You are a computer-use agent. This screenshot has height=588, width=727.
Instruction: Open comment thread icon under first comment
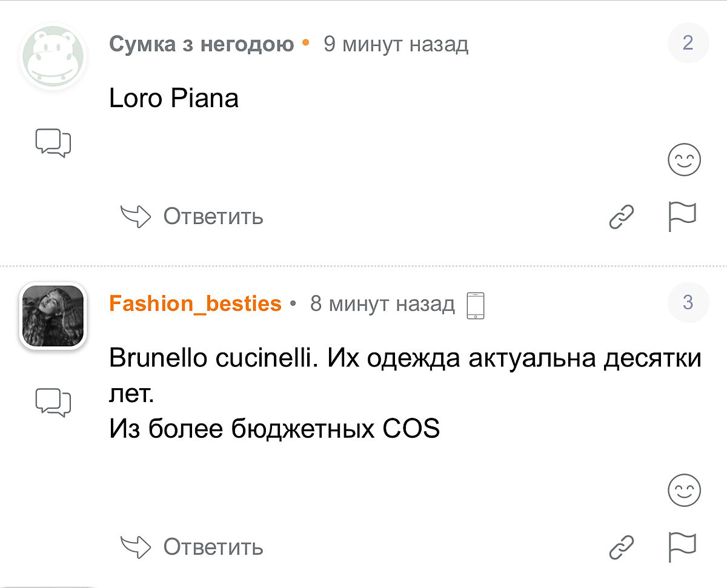(x=53, y=143)
